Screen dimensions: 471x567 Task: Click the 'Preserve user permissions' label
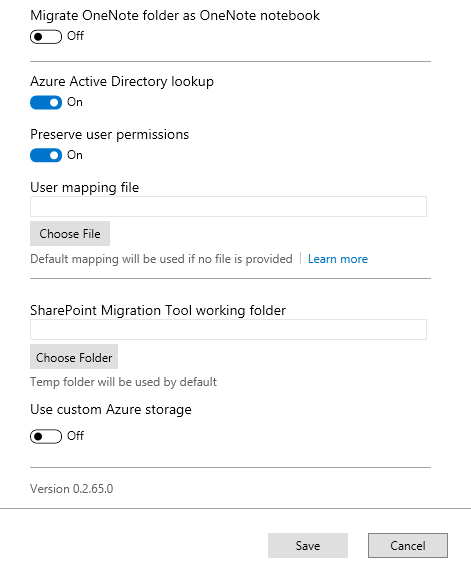tap(110, 135)
